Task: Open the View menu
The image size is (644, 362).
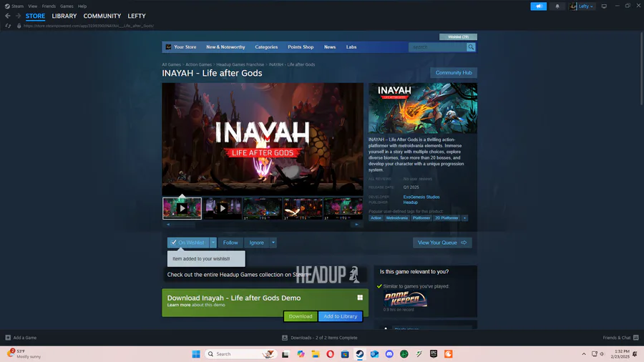Action: (x=32, y=6)
